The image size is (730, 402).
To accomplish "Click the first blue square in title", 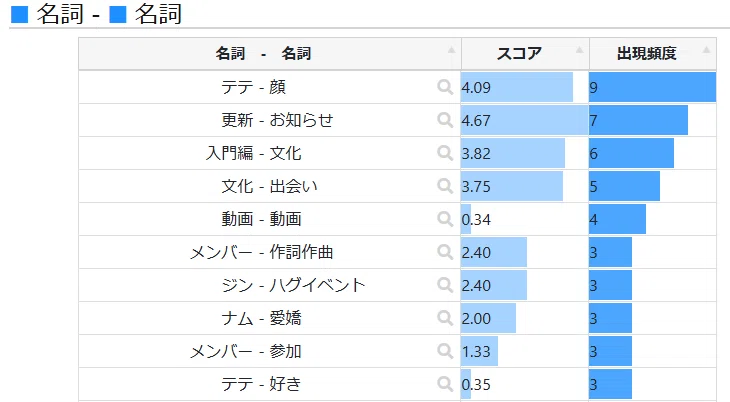I will click(20, 14).
